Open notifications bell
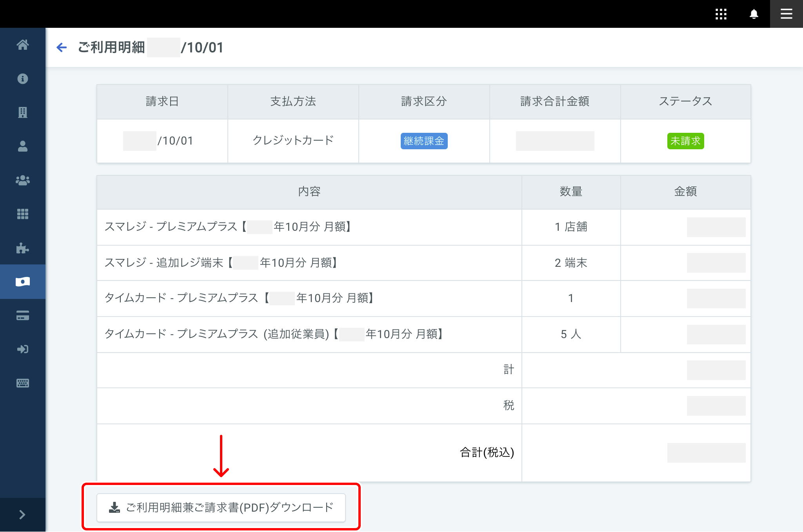Image resolution: width=803 pixels, height=532 pixels. pyautogui.click(x=754, y=14)
